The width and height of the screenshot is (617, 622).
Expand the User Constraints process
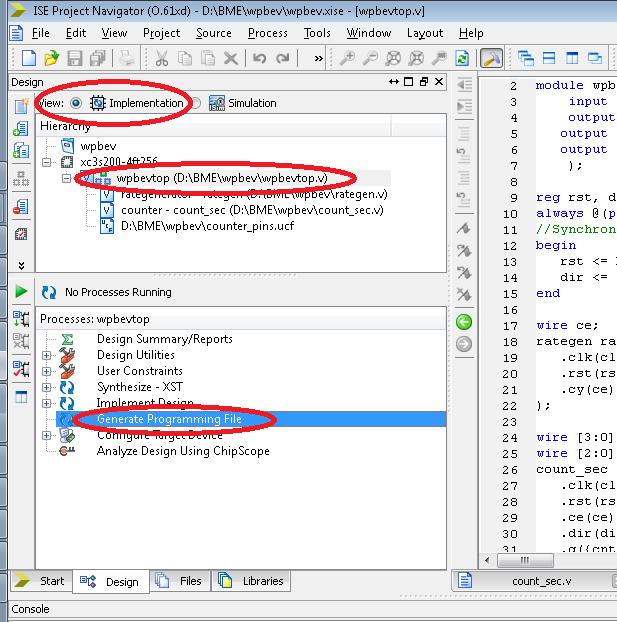(46, 371)
